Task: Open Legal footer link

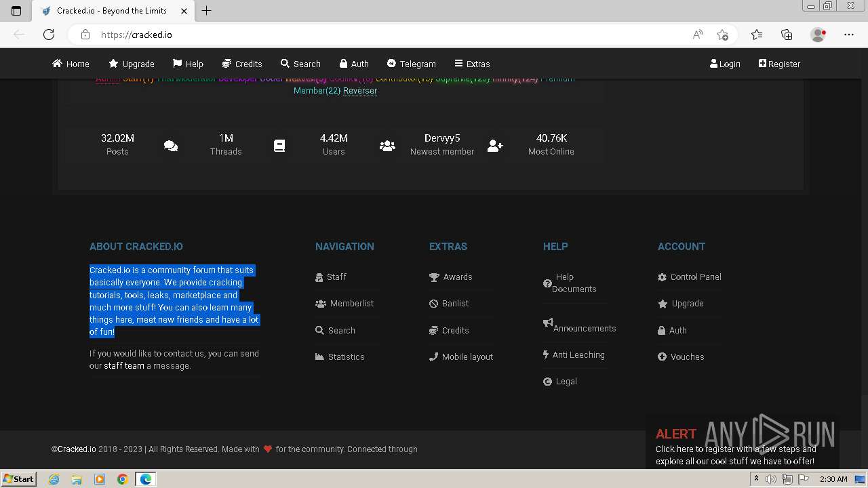Action: tap(560, 382)
